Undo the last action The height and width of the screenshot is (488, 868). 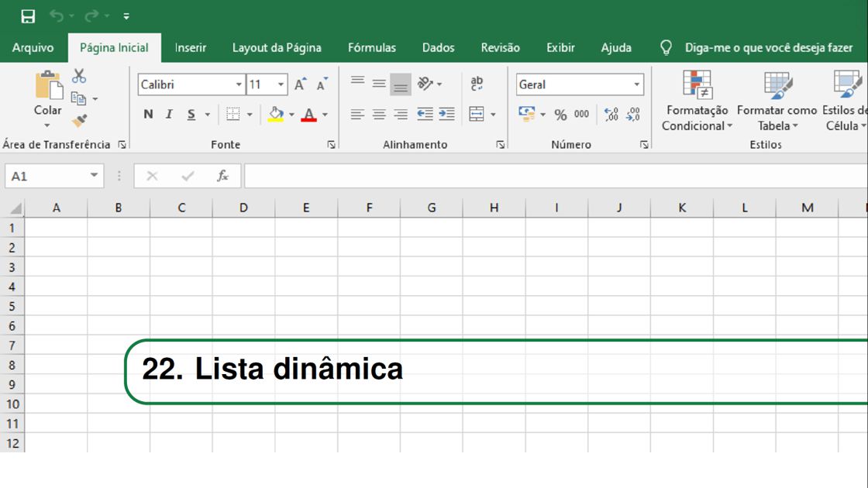point(57,16)
